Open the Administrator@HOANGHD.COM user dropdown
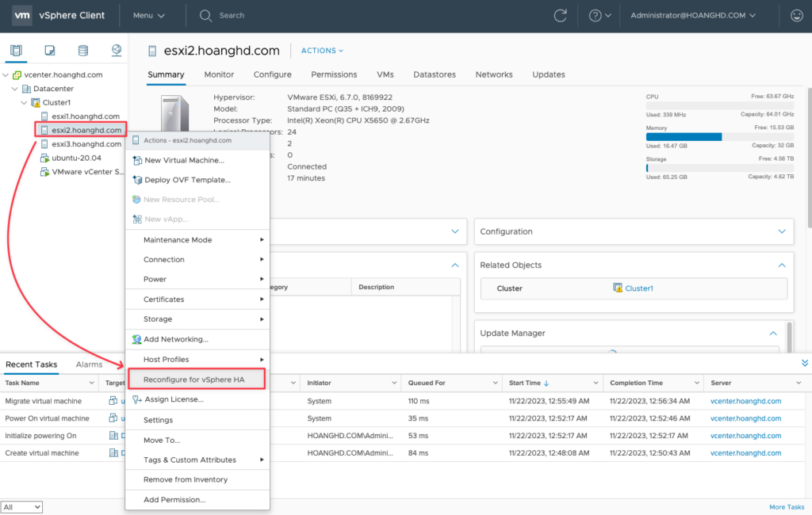Screen dimensions: 812x515 [693, 16]
